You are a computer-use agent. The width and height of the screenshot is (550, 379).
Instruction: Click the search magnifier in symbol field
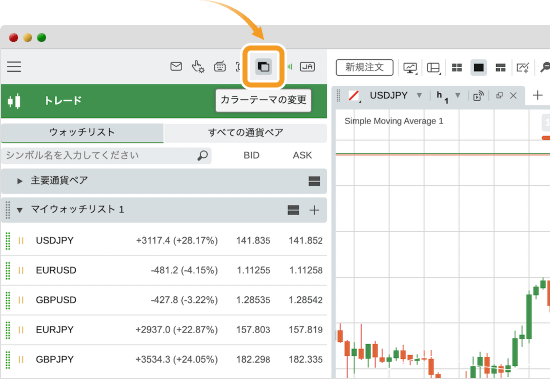(202, 155)
